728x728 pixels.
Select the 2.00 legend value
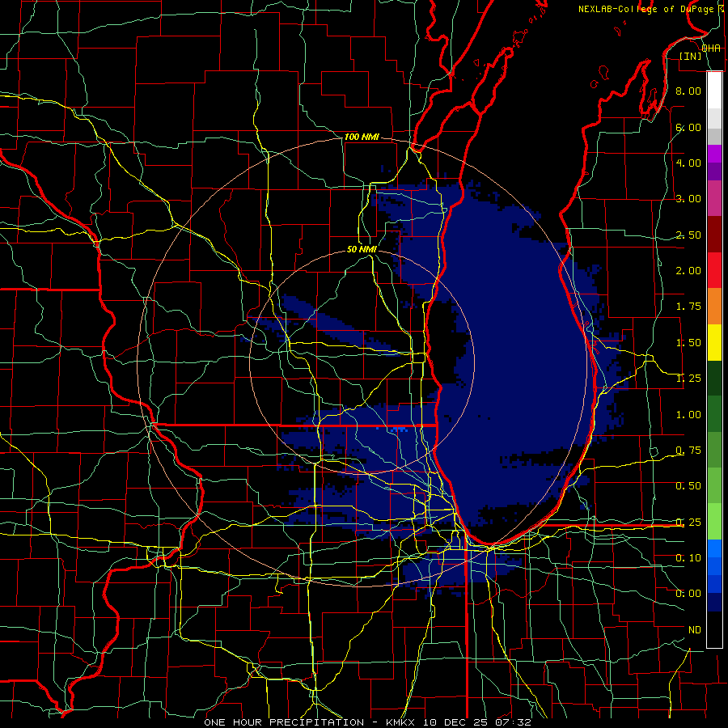point(688,271)
